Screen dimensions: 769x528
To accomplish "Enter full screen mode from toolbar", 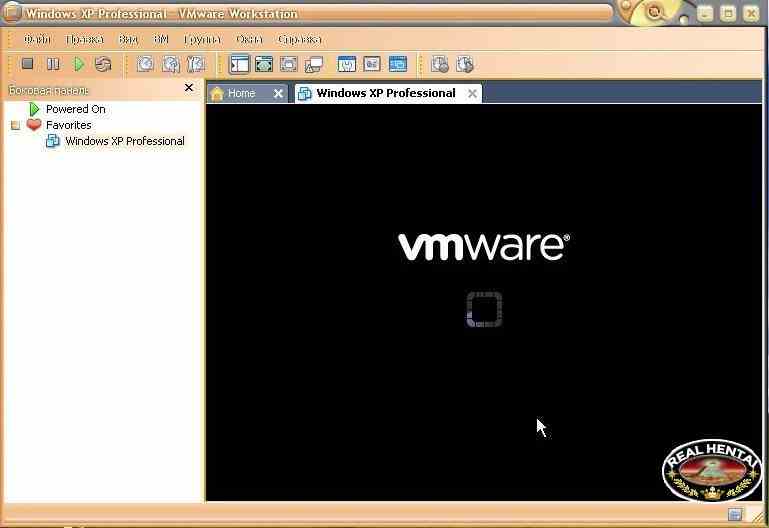I will click(x=264, y=64).
